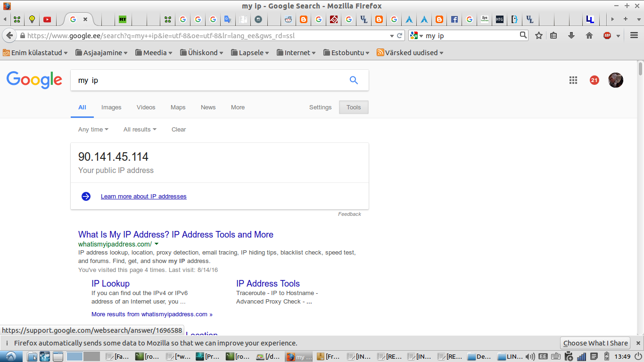The height and width of the screenshot is (362, 644).
Task: Click the volume icon in system tray
Action: pyautogui.click(x=530, y=357)
